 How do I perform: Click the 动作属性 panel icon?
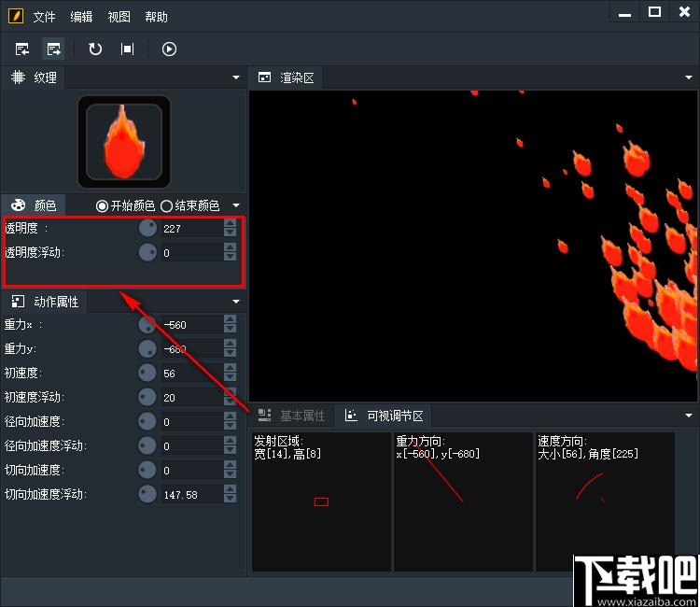pos(18,302)
